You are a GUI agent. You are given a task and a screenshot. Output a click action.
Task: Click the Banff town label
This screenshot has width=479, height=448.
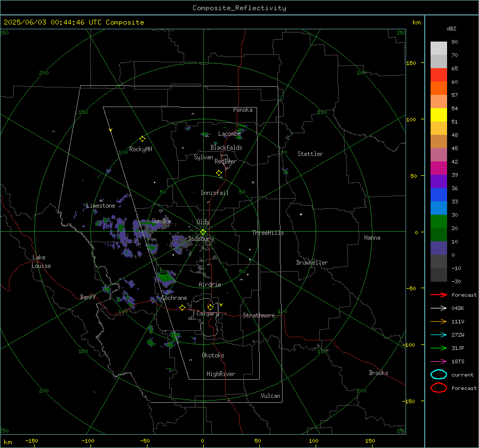(x=88, y=297)
